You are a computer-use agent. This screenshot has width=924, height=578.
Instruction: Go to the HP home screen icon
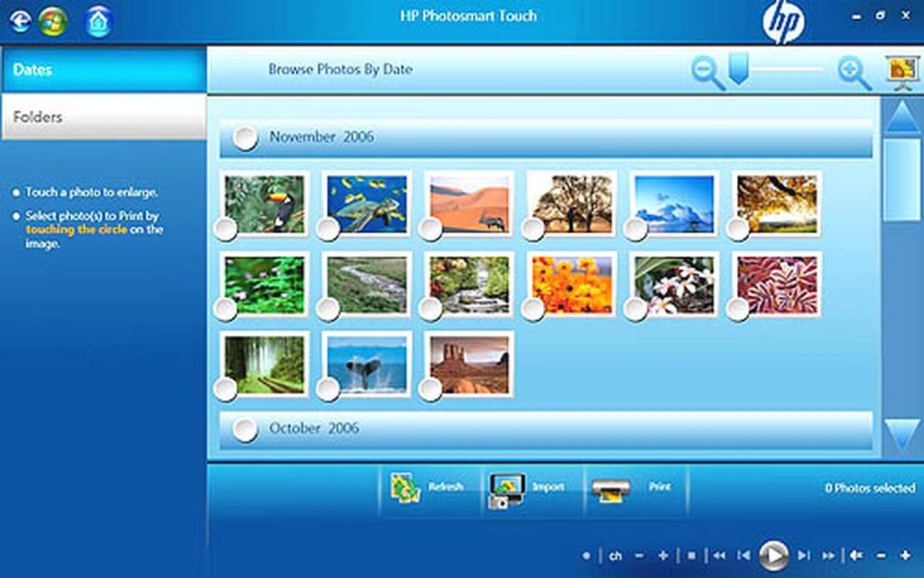99,22
